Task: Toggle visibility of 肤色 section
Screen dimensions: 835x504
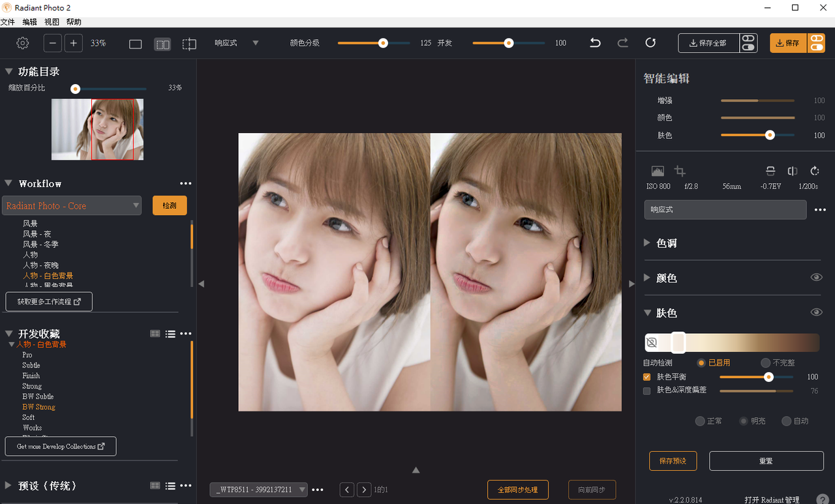Action: (x=816, y=313)
